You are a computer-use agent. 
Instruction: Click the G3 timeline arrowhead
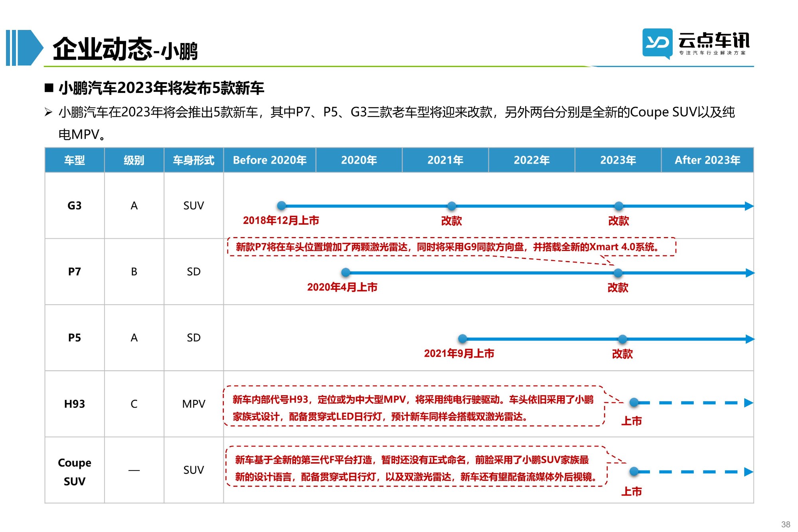[x=749, y=206]
